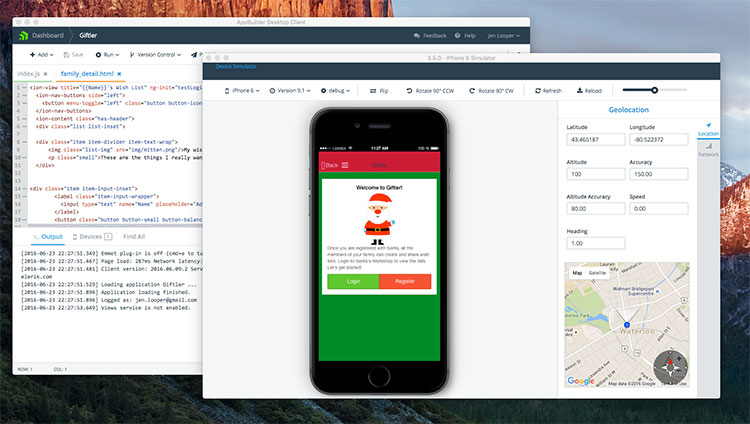Tap the green Login button
The image size is (750, 424).
353,281
